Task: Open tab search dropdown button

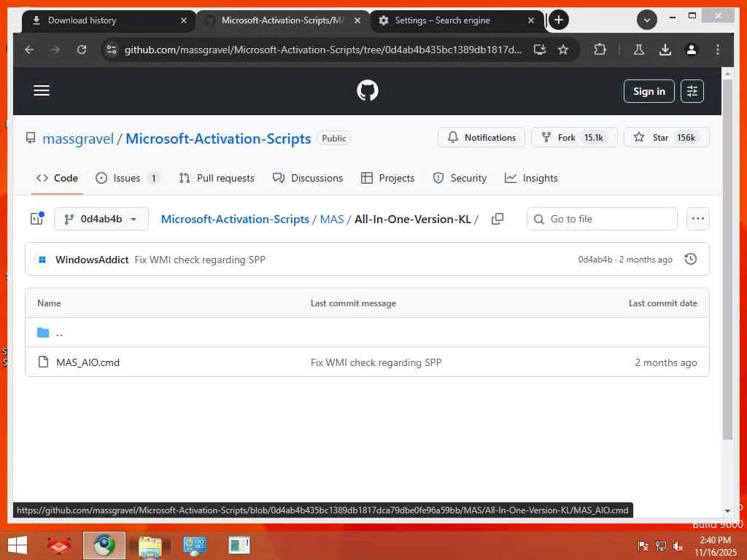Action: tap(646, 20)
